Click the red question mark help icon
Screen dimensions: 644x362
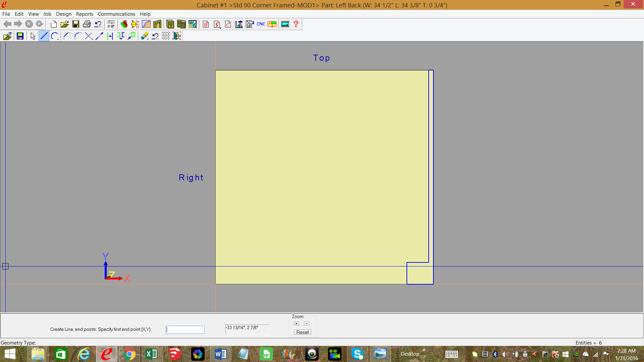pyautogui.click(x=296, y=24)
